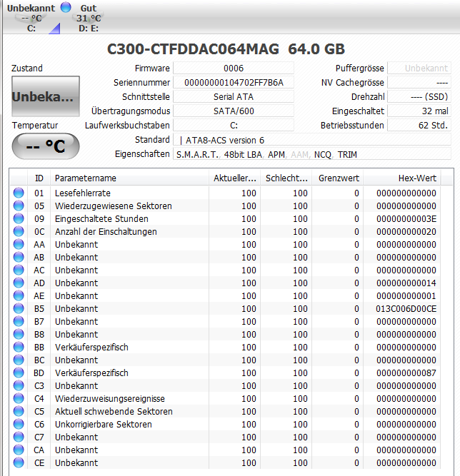Click status icon of attribute BC
The width and height of the screenshot is (460, 476).
pyautogui.click(x=19, y=360)
